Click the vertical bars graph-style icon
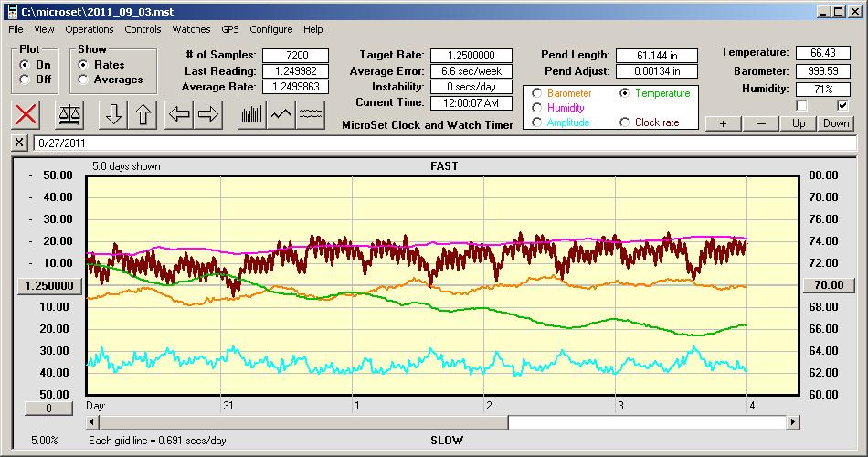 252,114
